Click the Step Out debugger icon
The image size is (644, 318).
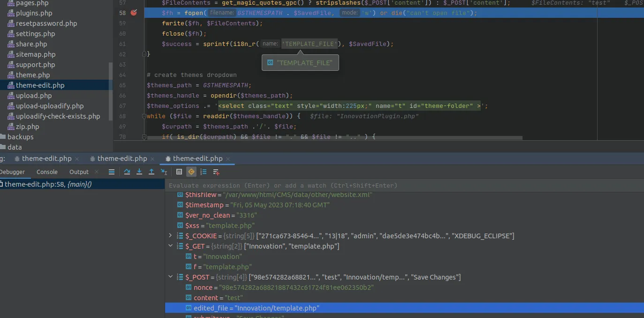point(151,172)
